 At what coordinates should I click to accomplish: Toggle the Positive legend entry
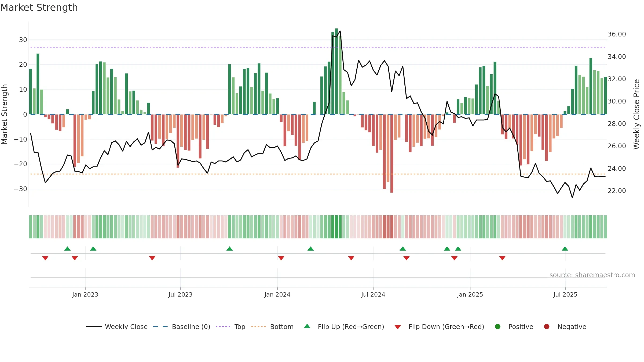pos(514,327)
